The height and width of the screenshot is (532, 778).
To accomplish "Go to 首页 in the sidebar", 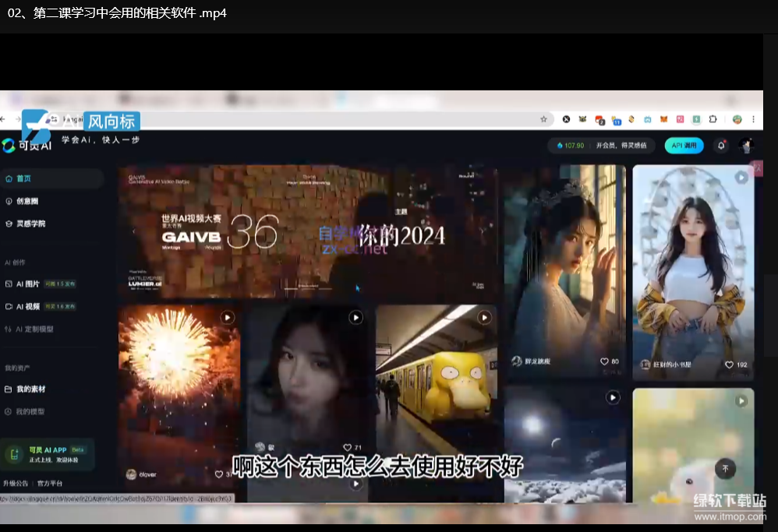I will (x=51, y=178).
